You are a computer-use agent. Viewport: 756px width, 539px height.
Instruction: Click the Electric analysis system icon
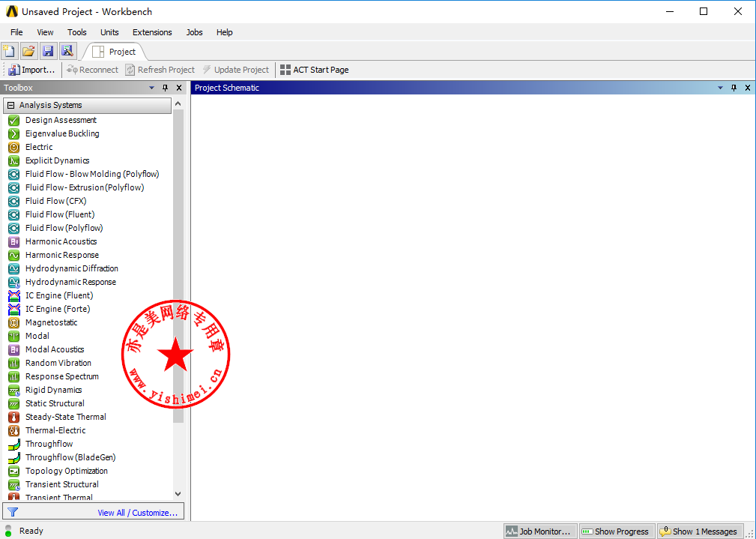(x=14, y=147)
